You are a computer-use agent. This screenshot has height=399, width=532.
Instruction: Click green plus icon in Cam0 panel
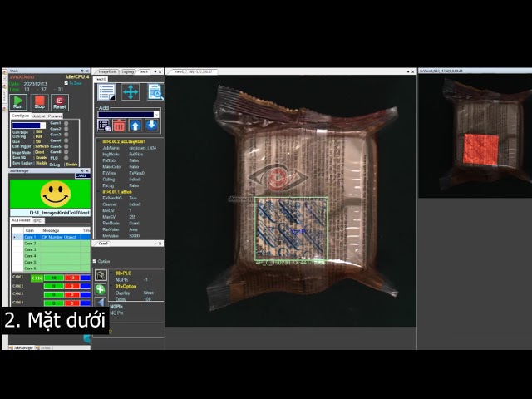pos(100,289)
